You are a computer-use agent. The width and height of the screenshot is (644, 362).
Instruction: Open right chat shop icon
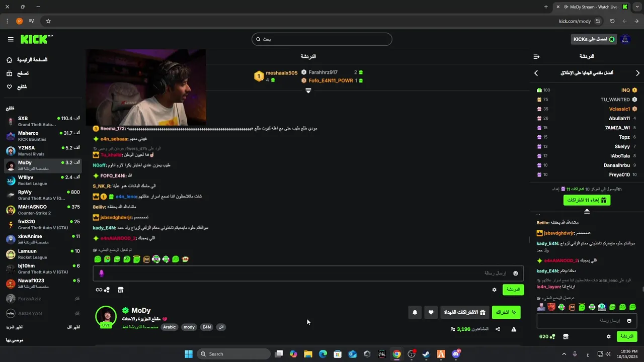(566, 336)
